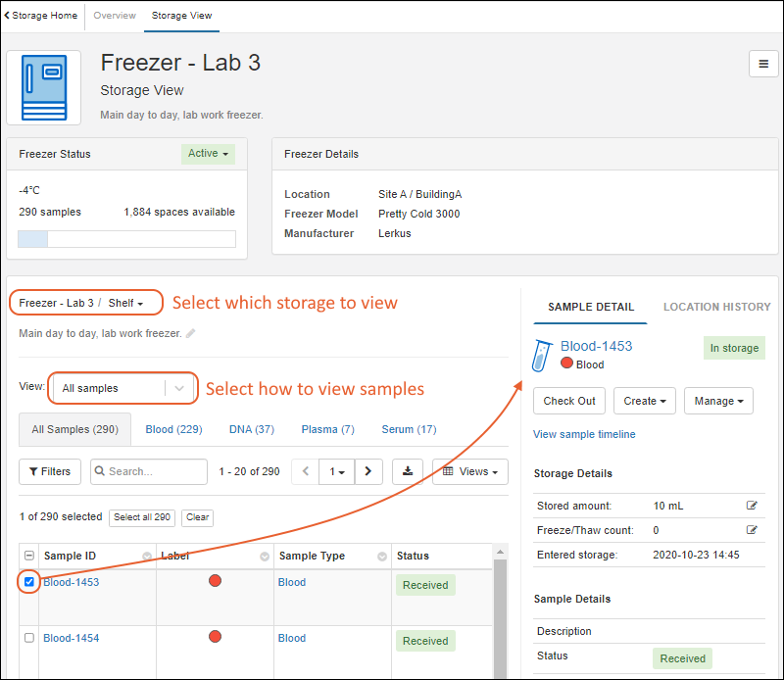
Task: Click into the Search input field
Action: 155,471
